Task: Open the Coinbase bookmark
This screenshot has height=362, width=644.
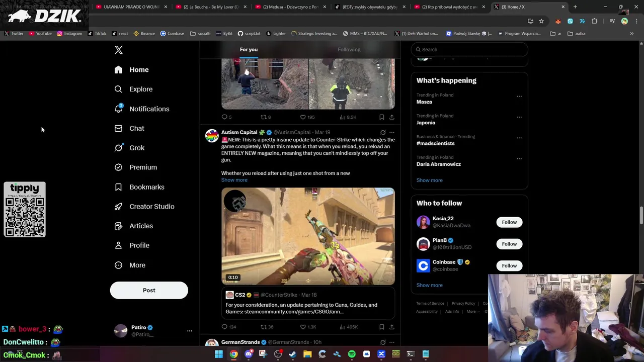Action: click(172, 34)
